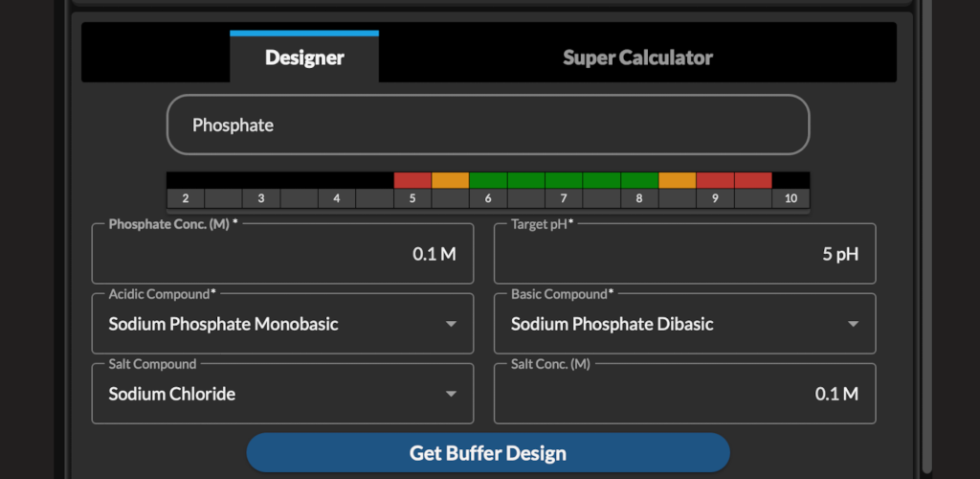
Task: Click the red swatch above pH 5
Action: [x=412, y=181]
